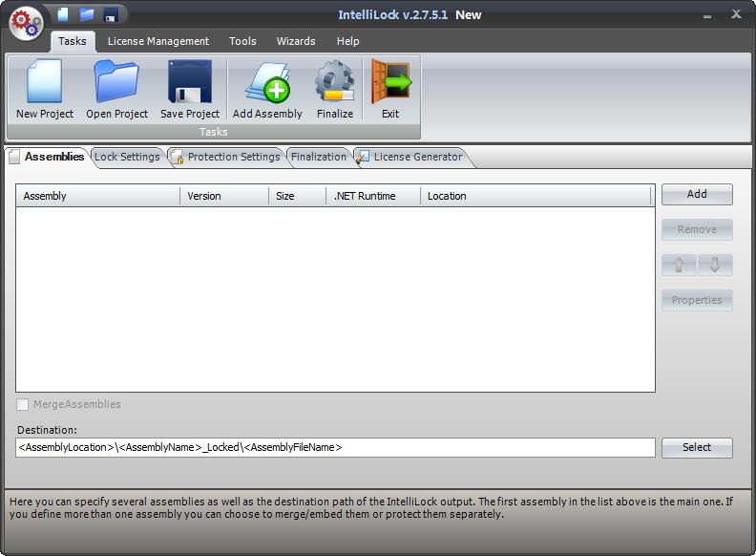Click the move up arrow button
Image resolution: width=756 pixels, height=556 pixels.
[x=679, y=265]
